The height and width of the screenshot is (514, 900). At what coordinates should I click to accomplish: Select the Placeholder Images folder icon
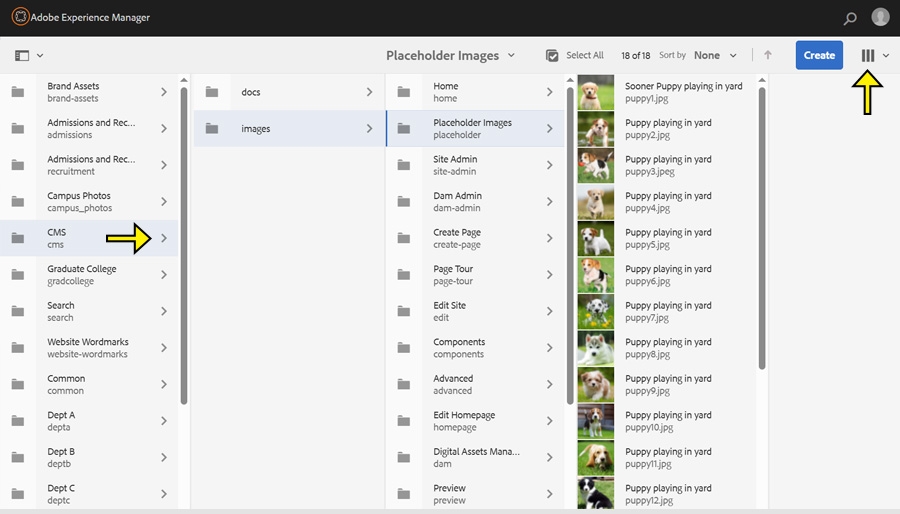(x=404, y=128)
